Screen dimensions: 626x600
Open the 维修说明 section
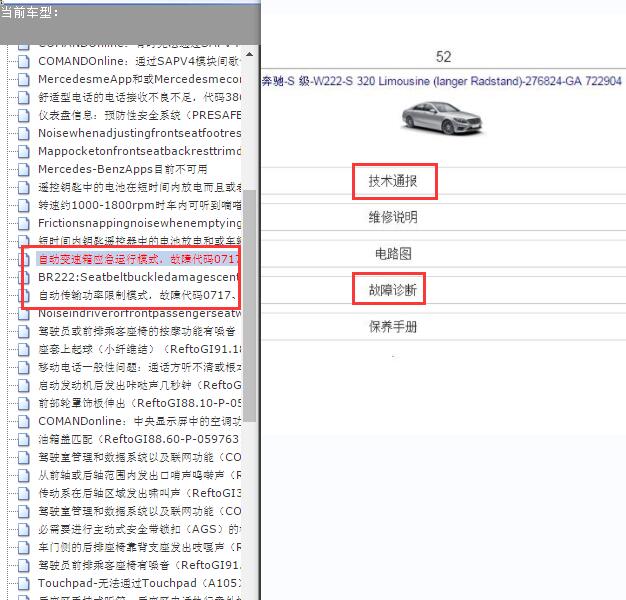click(393, 217)
